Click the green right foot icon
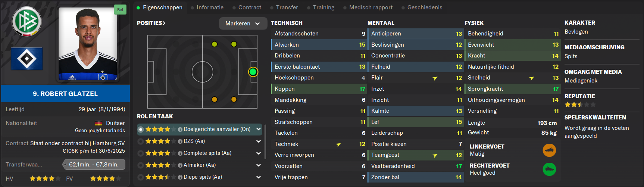Image resolution: width=644 pixels, height=187 pixels. tap(549, 169)
